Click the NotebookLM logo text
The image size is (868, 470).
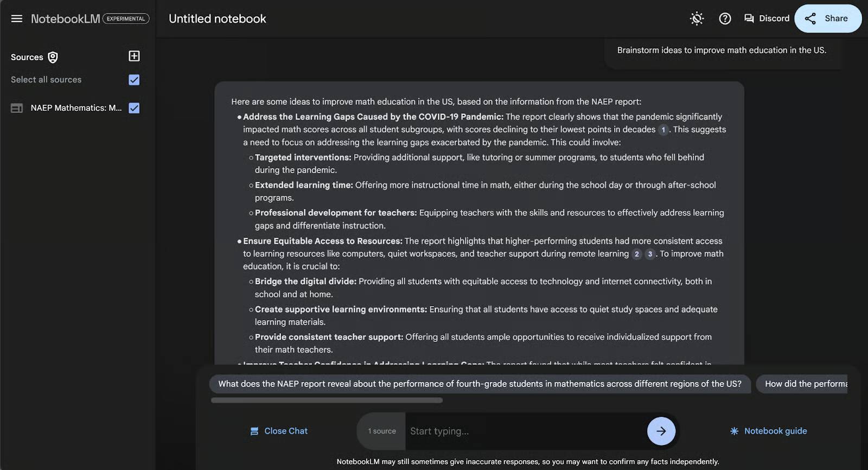pyautogui.click(x=65, y=18)
